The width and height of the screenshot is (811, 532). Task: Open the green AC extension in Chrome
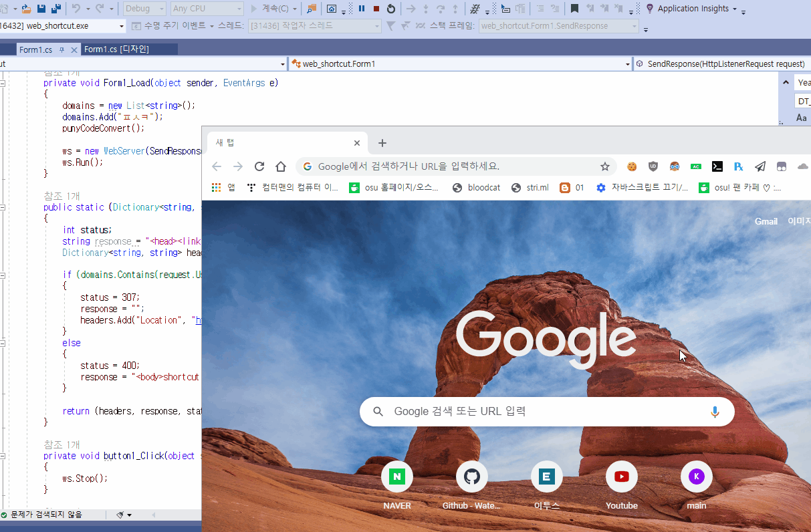[696, 166]
